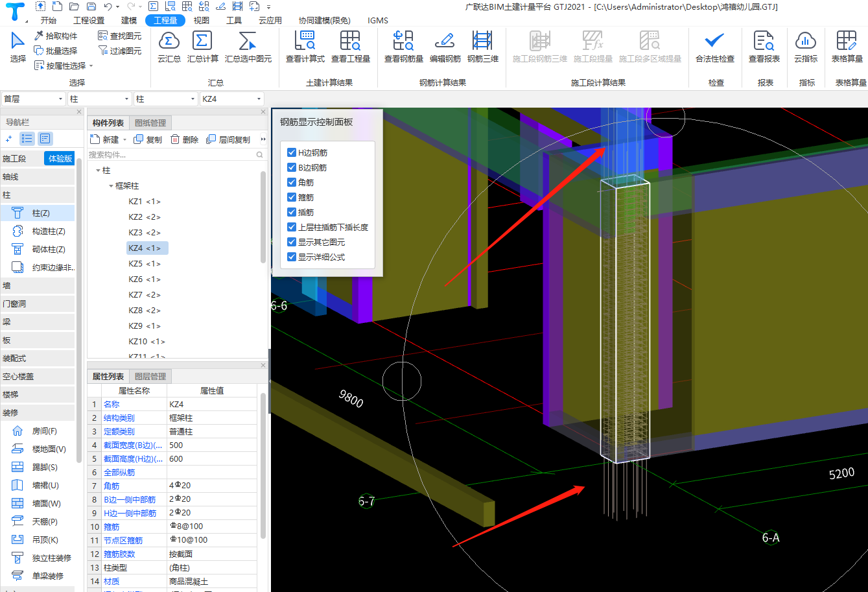This screenshot has height=592, width=868.
Task: Collapse the 框架柱 tree node
Action: [111, 186]
